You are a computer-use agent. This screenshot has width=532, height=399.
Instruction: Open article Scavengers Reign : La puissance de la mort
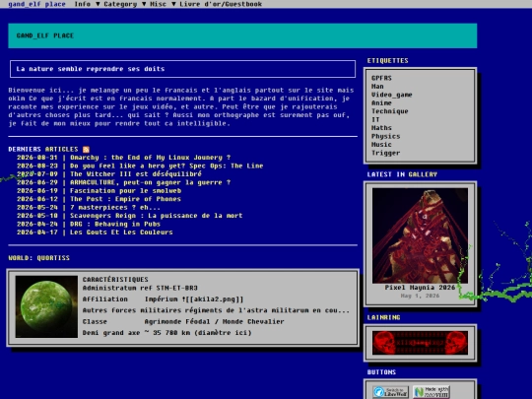tap(156, 216)
